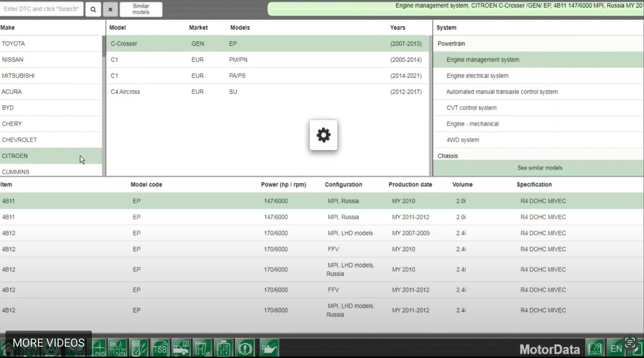Click the Model list scrollbar
This screenshot has width=644, height=358.
(x=431, y=106)
